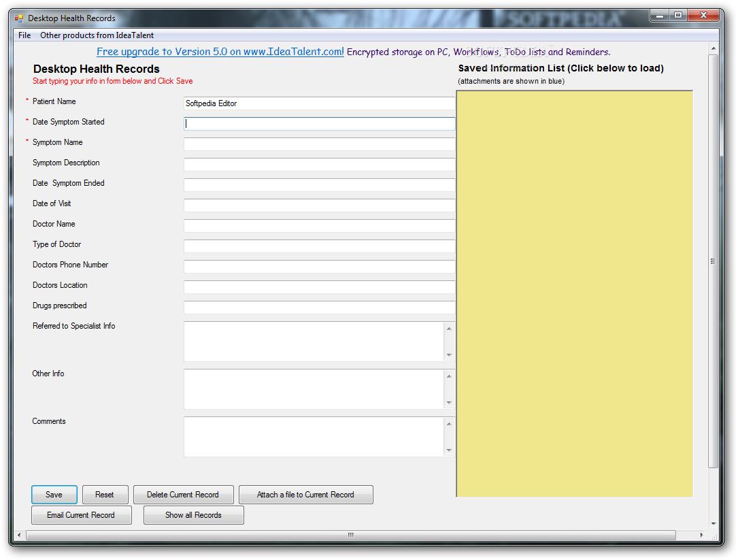Click the horizontal scrollbar thumb
This screenshot has width=738, height=560.
[x=351, y=535]
